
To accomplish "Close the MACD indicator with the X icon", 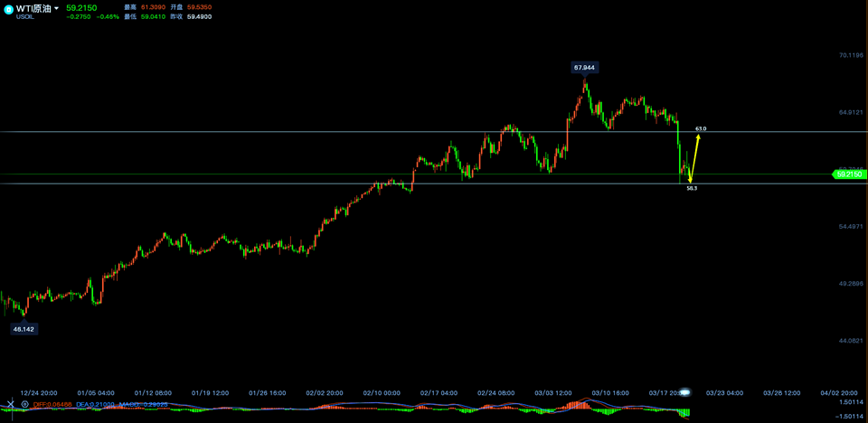I will (x=11, y=404).
